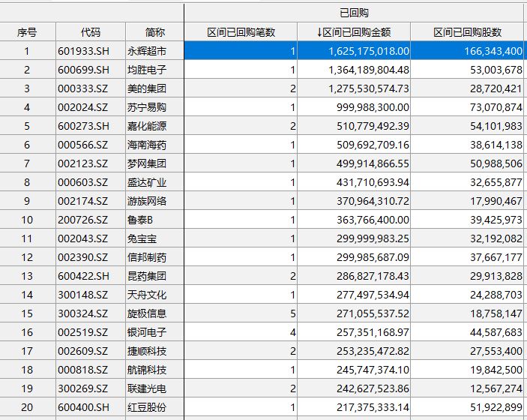Select stock code 600400.SH
The height and width of the screenshot is (420, 527).
point(84,407)
